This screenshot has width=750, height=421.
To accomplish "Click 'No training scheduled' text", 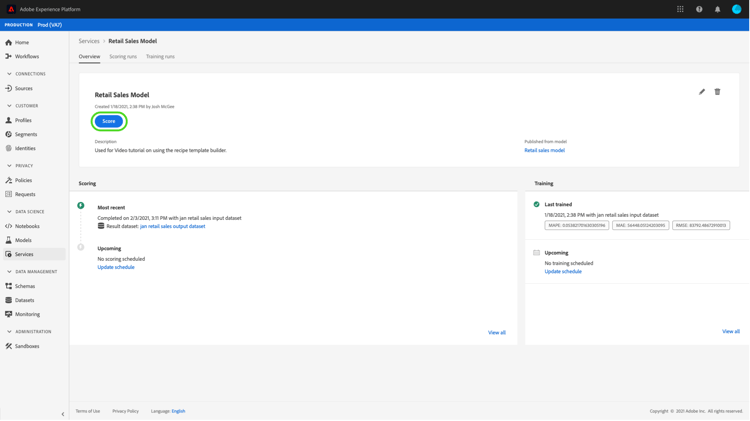I will pyautogui.click(x=569, y=263).
